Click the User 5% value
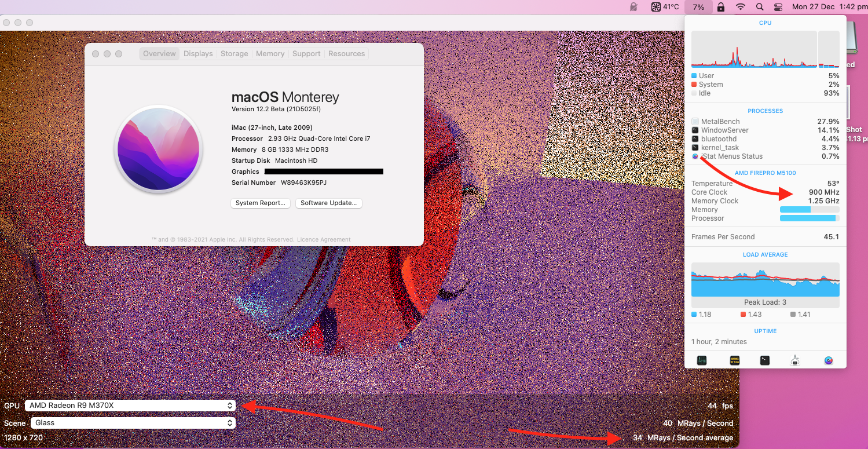This screenshot has height=449, width=868. tap(834, 76)
